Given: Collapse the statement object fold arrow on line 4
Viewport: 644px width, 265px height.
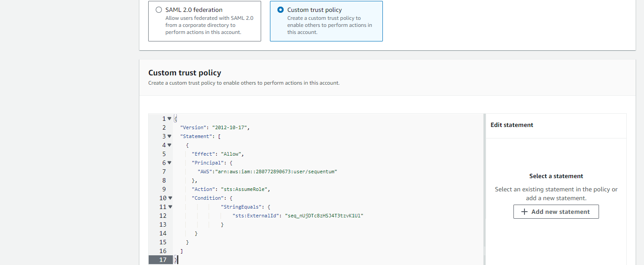Looking at the screenshot, I should 169,145.
